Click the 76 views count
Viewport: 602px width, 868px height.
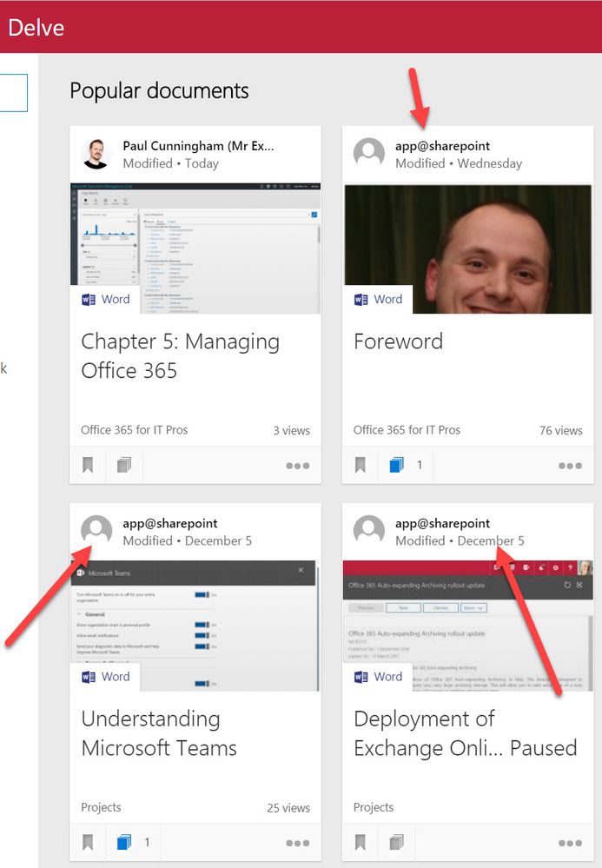pos(561,431)
